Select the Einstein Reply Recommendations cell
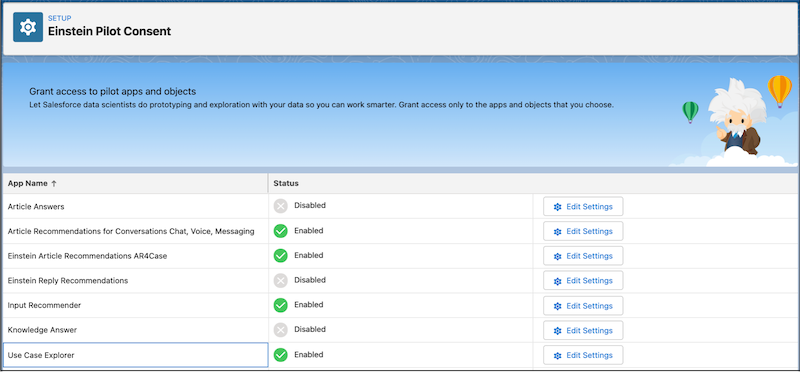 point(135,281)
